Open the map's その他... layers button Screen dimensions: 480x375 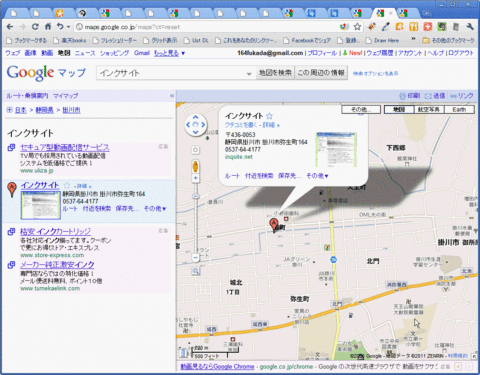[361, 110]
